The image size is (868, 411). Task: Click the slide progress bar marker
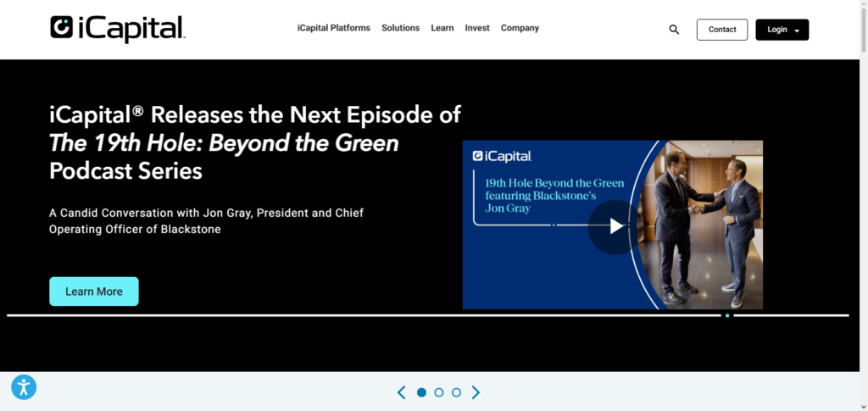coord(726,315)
